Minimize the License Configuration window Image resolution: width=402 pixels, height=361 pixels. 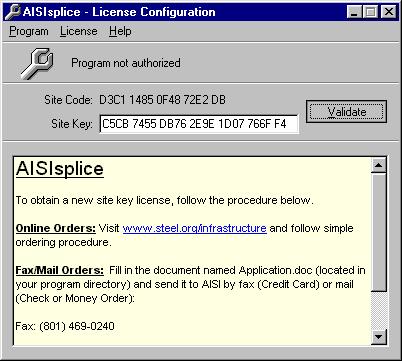tap(354, 12)
